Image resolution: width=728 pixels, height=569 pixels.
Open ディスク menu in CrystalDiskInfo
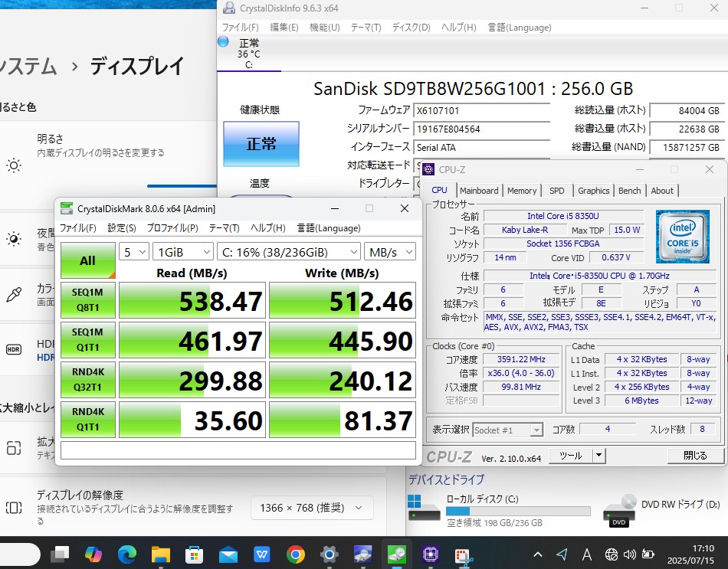(x=411, y=28)
